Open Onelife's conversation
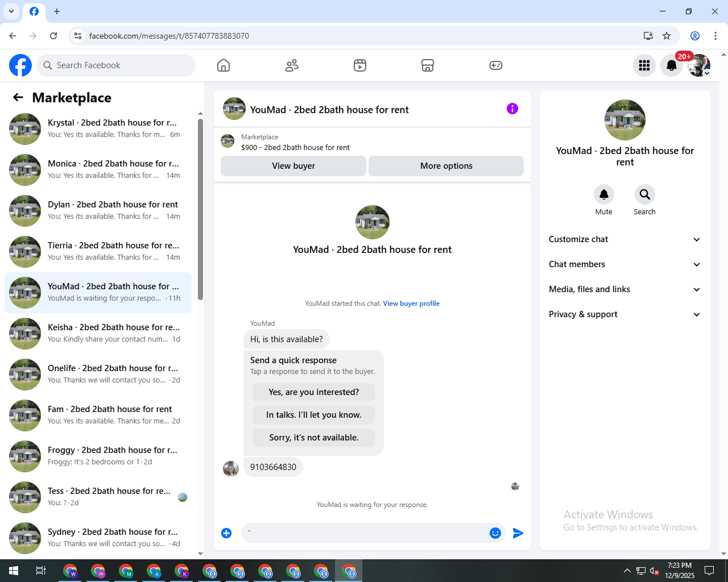Screen dimensions: 728x582 click(98, 375)
